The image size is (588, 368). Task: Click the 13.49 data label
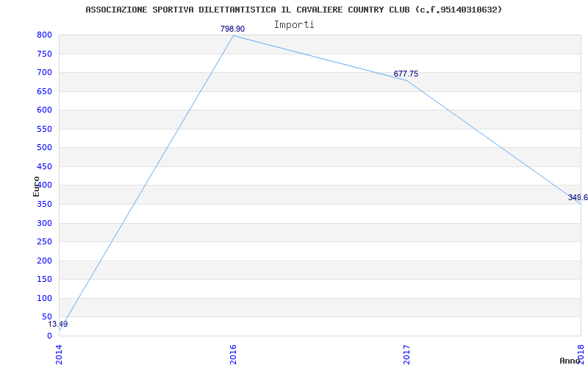58,324
